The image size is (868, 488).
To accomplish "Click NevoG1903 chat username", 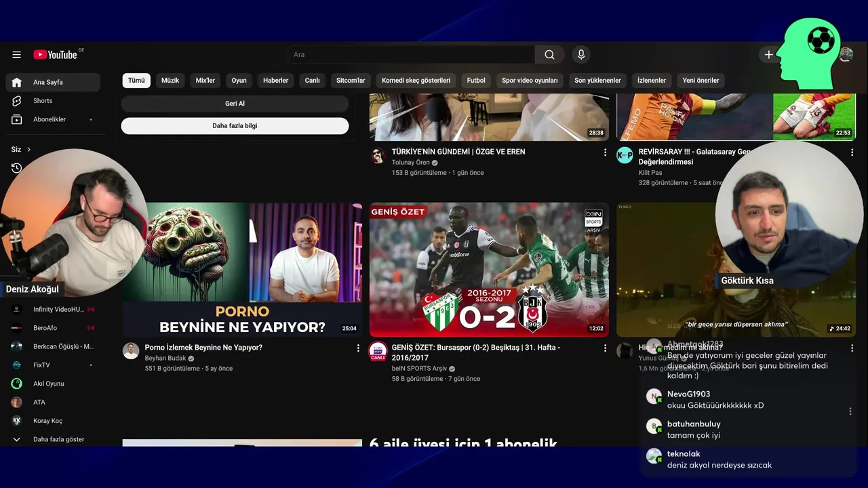I will 688,394.
